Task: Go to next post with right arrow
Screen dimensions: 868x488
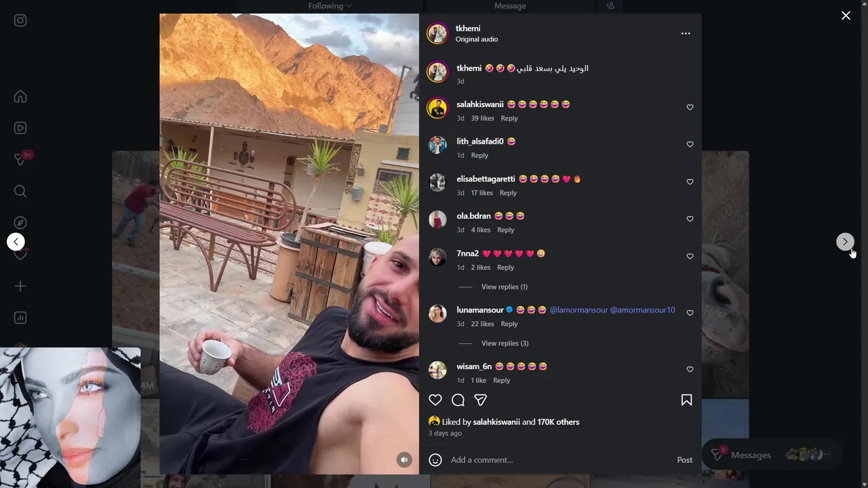Action: pos(845,241)
